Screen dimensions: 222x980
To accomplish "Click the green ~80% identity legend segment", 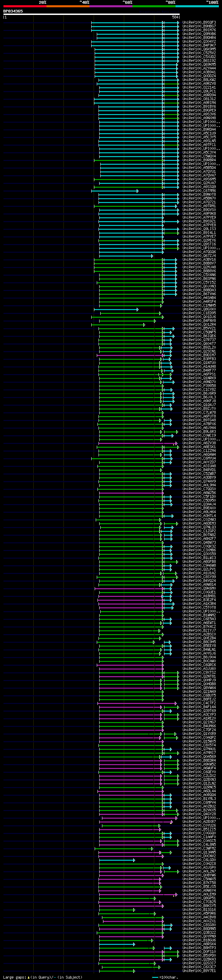I will (x=154, y=6).
